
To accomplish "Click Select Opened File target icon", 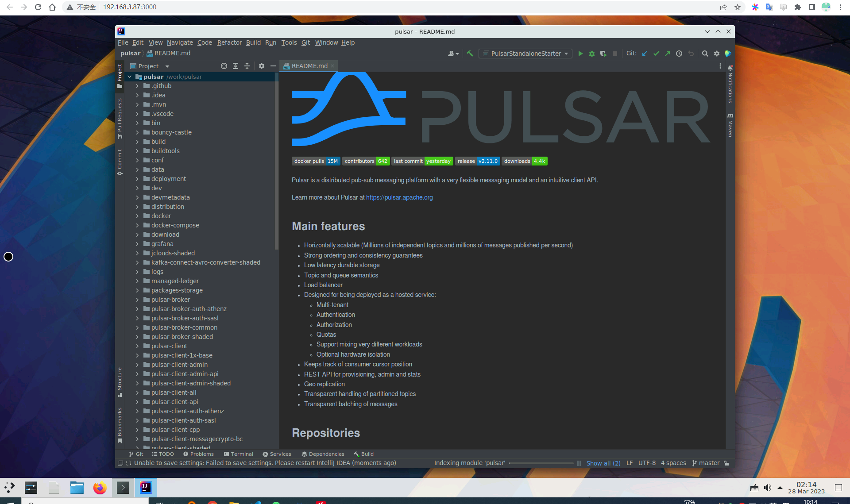I will [x=224, y=66].
